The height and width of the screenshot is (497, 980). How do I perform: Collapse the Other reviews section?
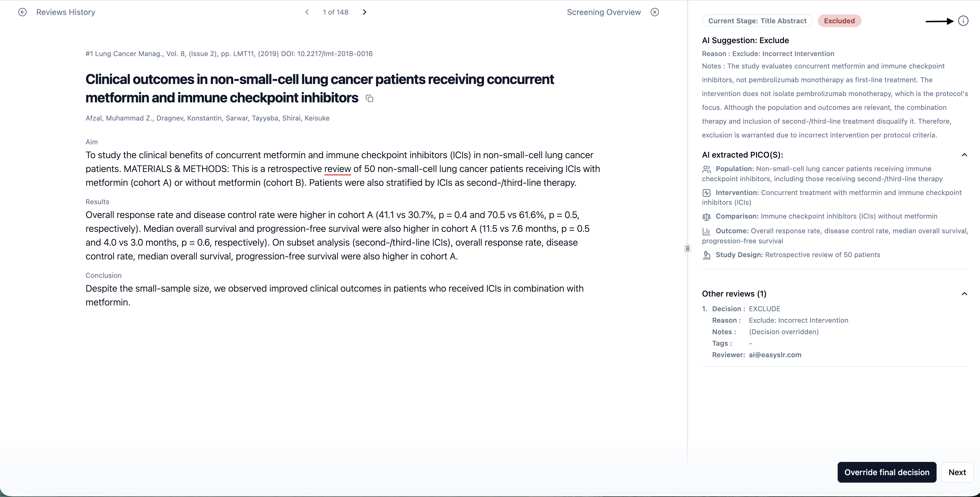(x=964, y=294)
